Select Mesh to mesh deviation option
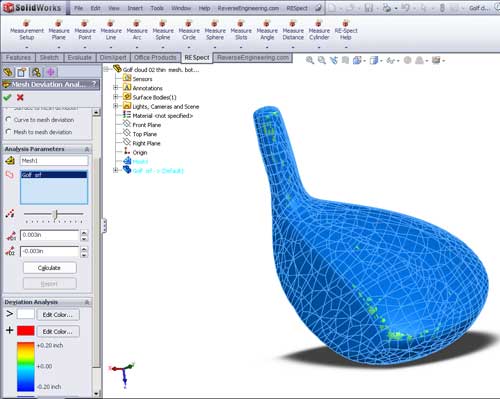The image size is (500, 399). (39, 132)
